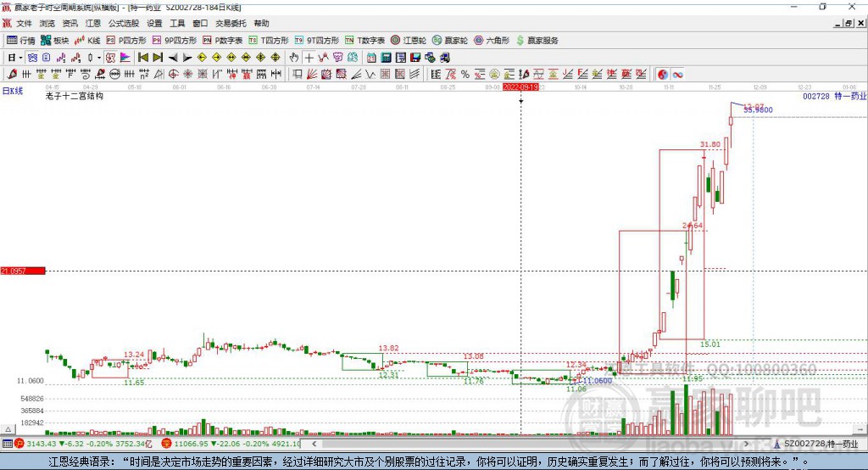Toggle the crosshair cursor mode
Image resolution: width=868 pixels, height=470 pixels.
click(x=309, y=57)
